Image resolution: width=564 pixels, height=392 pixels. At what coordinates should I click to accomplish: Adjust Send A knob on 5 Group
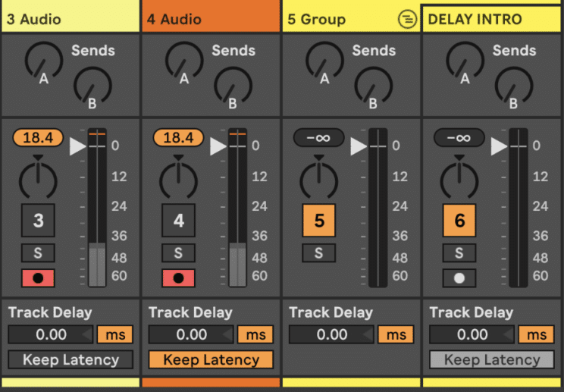(x=324, y=61)
